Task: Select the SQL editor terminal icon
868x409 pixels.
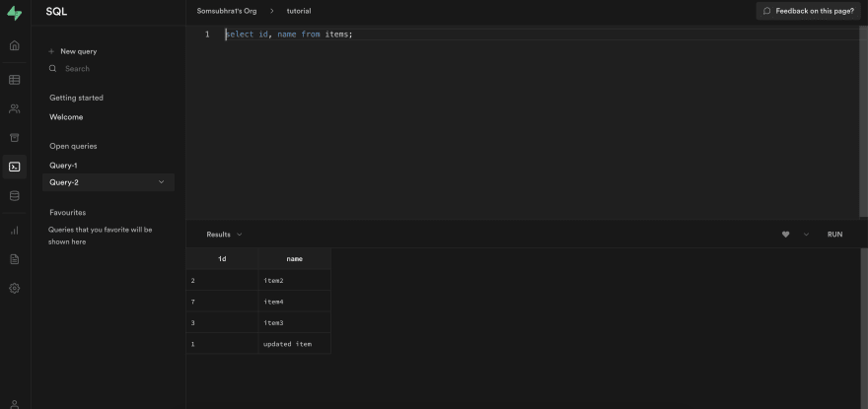Action: coord(15,167)
